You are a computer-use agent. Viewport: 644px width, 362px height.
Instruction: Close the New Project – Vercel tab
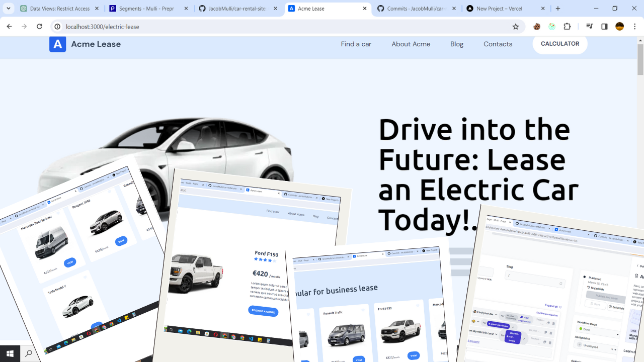pyautogui.click(x=543, y=9)
